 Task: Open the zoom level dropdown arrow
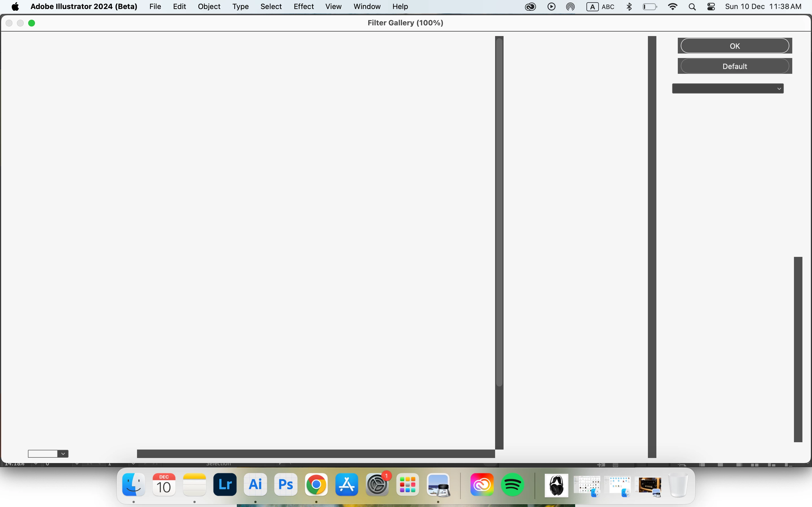[x=63, y=454]
